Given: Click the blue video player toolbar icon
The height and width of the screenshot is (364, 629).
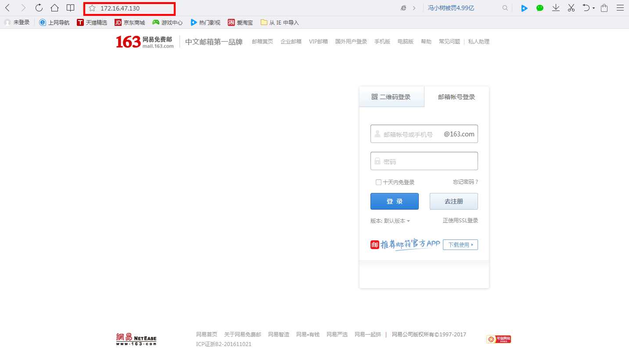Looking at the screenshot, I should [524, 8].
